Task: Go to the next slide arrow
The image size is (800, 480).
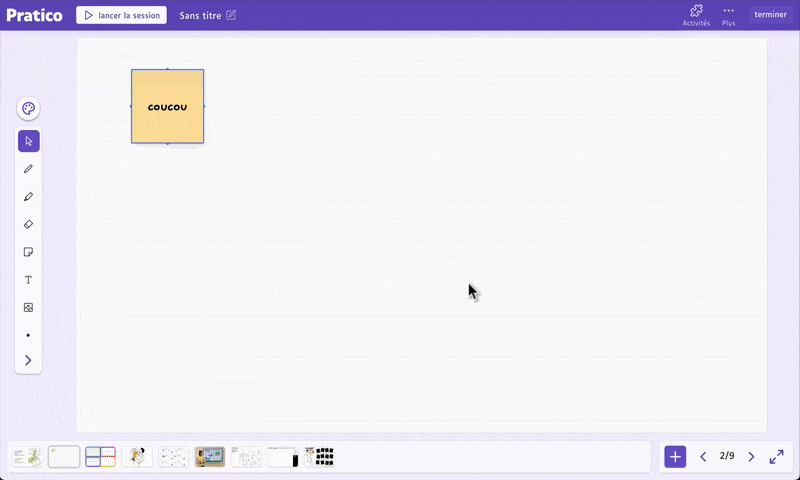Action: pos(751,457)
